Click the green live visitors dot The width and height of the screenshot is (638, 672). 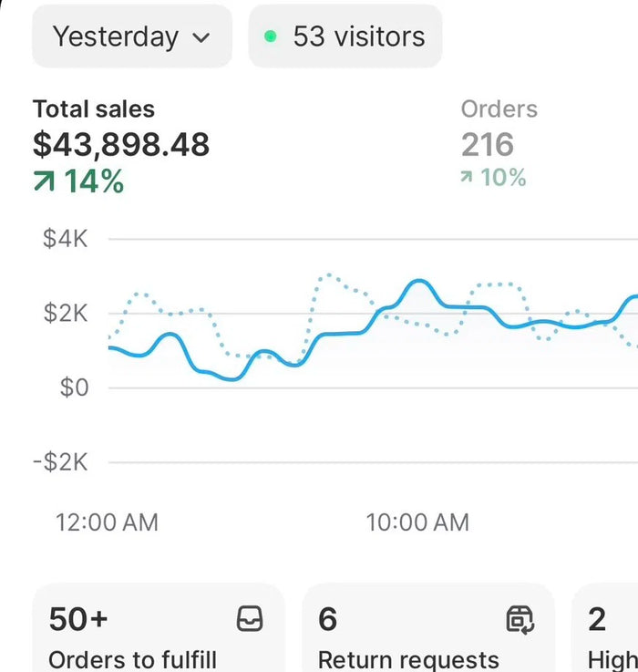271,36
